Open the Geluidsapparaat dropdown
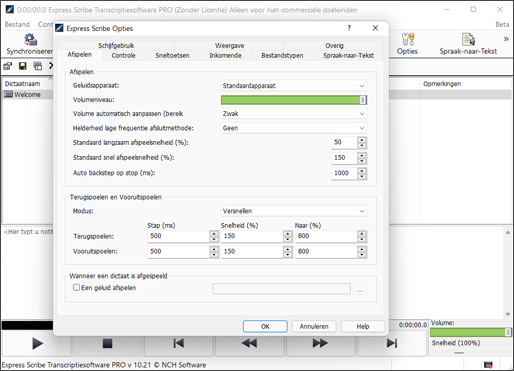The width and height of the screenshot is (514, 371). point(294,86)
